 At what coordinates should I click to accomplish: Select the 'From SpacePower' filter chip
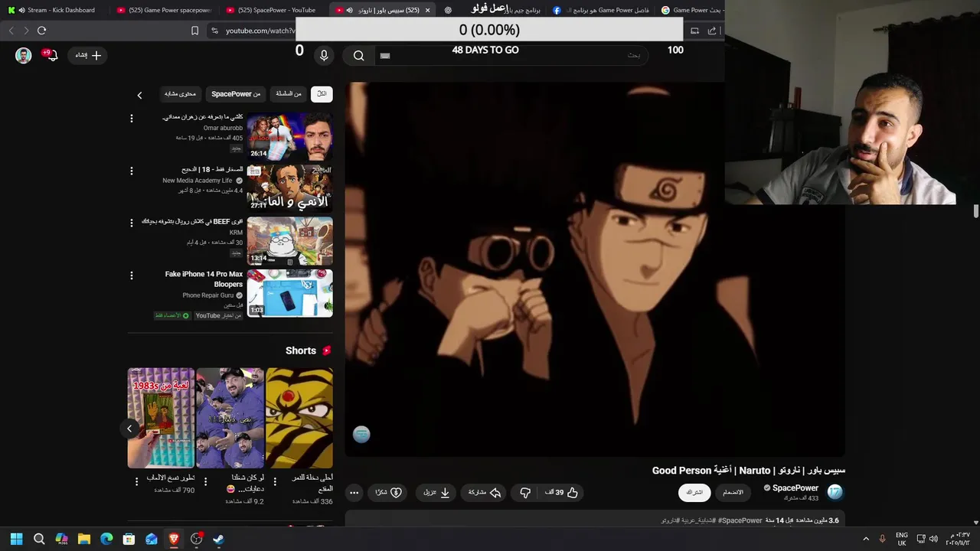[x=236, y=94]
